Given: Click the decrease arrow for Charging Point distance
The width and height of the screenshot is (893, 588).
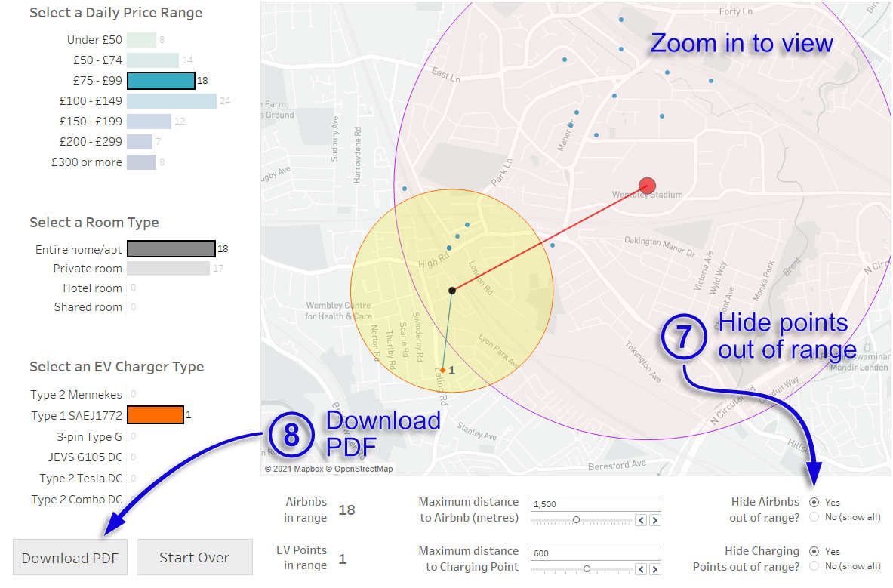Looking at the screenshot, I should [642, 569].
